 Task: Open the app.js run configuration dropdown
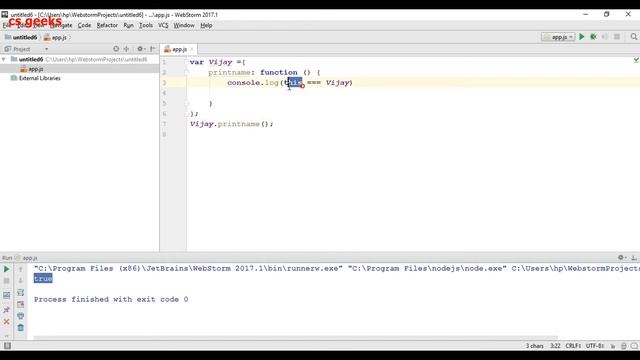pyautogui.click(x=558, y=37)
